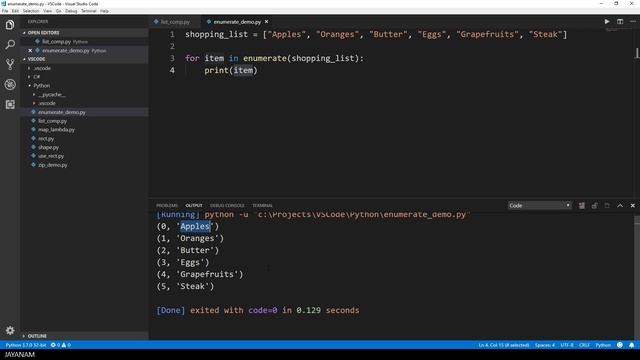Click line number 3 in the gutter
This screenshot has width=640, height=360.
click(172, 58)
